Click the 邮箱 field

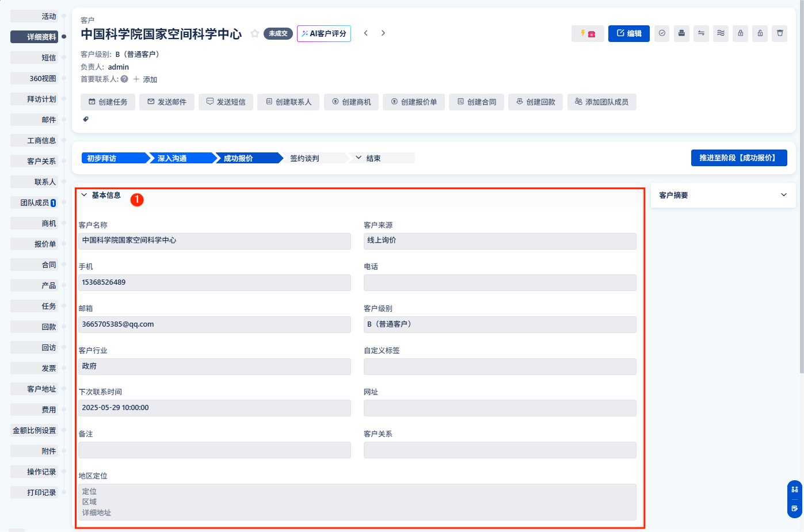[x=215, y=324]
